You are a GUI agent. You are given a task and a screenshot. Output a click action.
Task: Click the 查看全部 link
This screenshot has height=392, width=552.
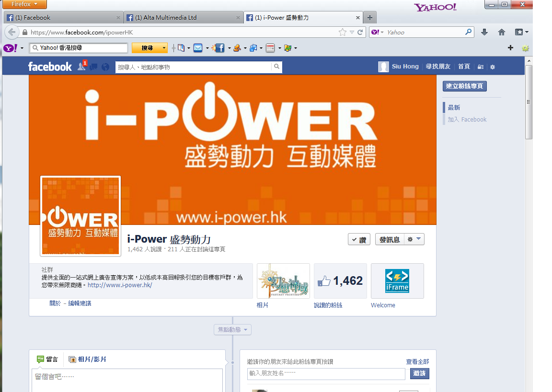(x=417, y=362)
